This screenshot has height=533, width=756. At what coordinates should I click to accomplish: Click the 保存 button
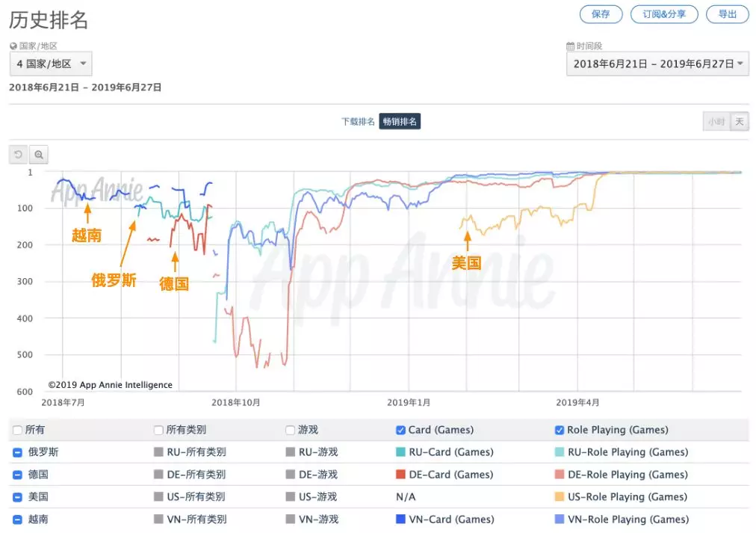tap(601, 14)
